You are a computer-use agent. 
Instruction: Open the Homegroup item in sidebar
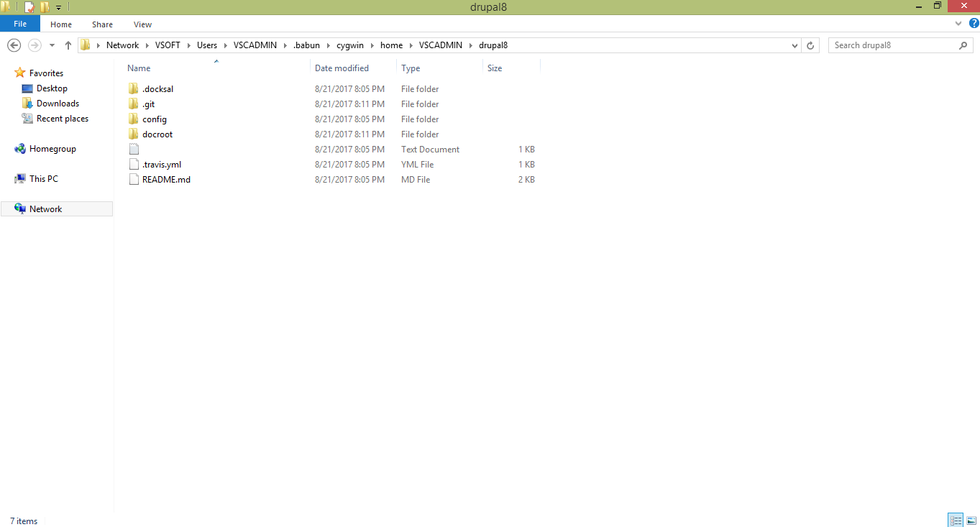51,148
